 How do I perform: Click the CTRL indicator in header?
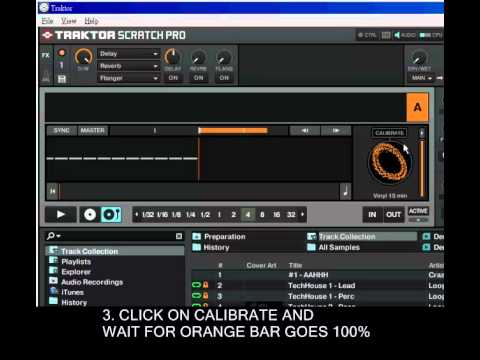pos(367,35)
